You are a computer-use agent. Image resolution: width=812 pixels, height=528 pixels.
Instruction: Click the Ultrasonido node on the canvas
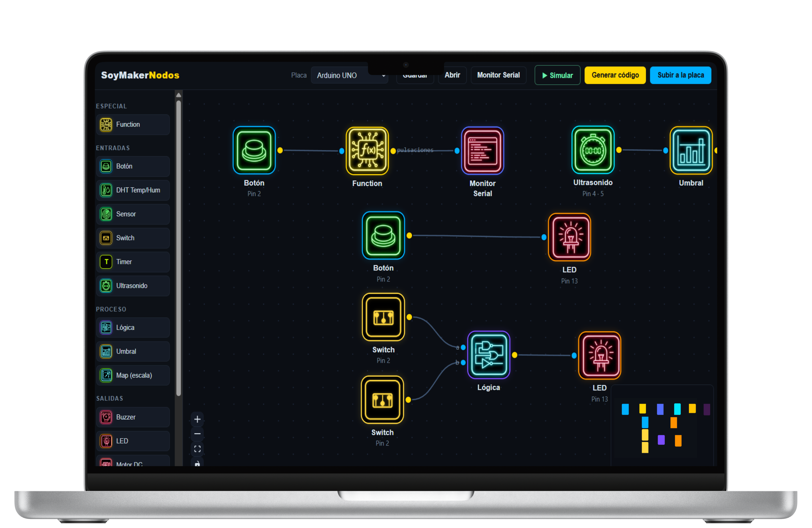coord(593,150)
